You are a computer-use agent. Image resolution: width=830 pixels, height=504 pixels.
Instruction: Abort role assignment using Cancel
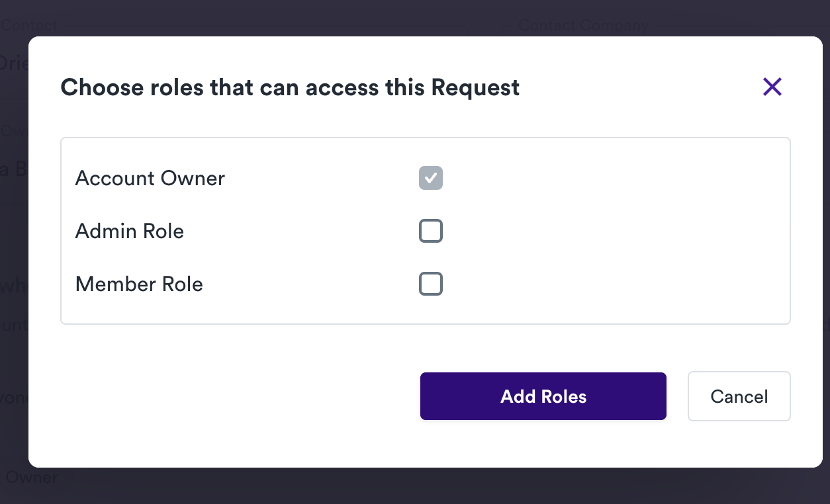tap(739, 396)
